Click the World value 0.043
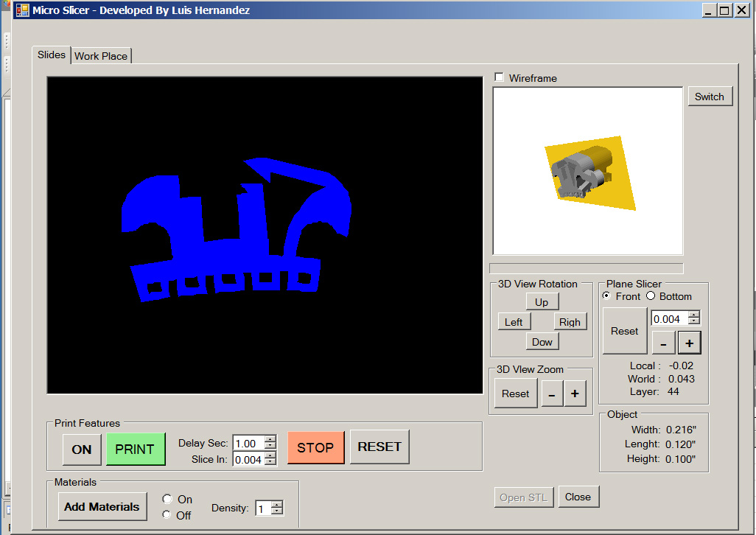Screen dimensions: 756x535 coord(682,379)
